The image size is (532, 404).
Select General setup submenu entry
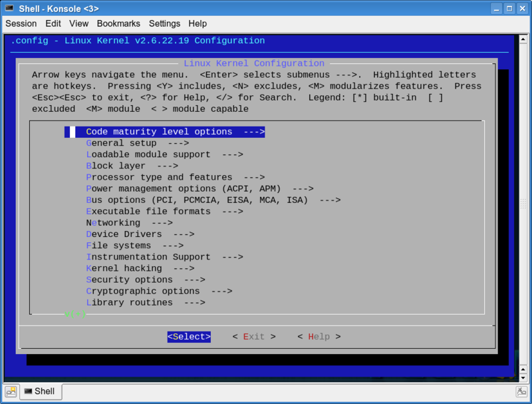[x=138, y=143]
